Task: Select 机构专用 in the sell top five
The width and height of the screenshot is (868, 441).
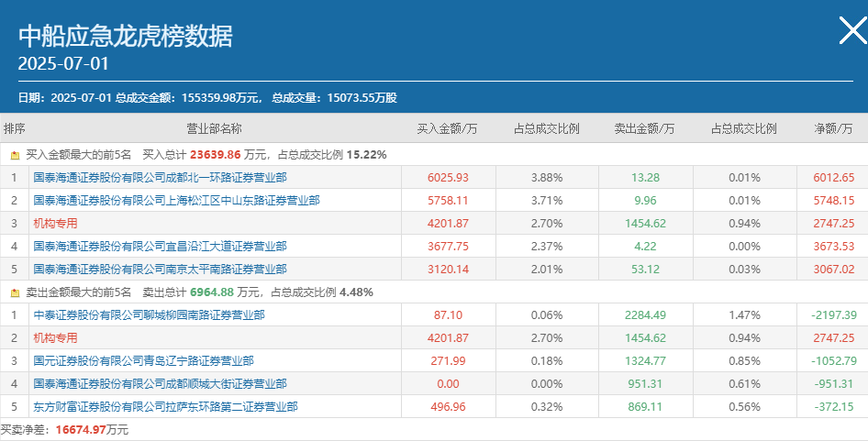Action: [55, 338]
